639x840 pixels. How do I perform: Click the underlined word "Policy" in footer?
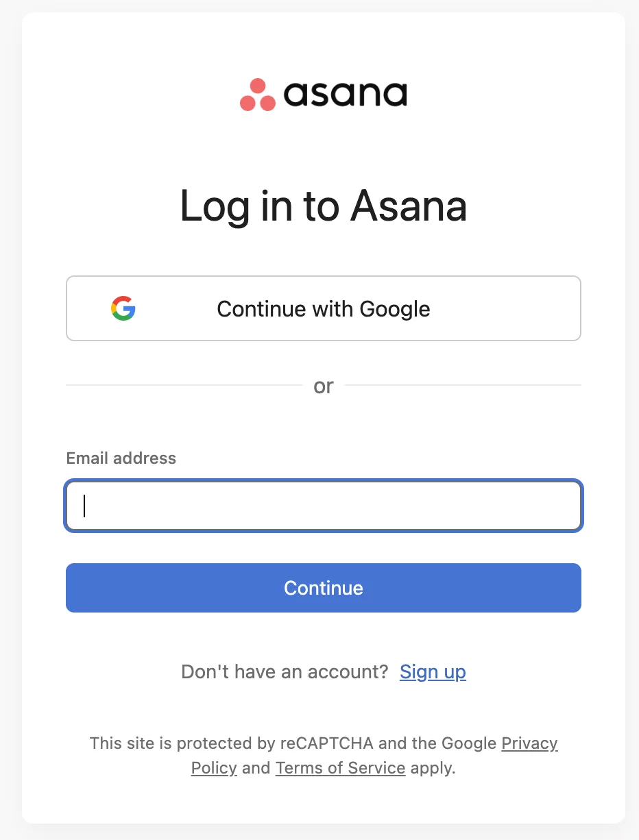[x=214, y=768]
